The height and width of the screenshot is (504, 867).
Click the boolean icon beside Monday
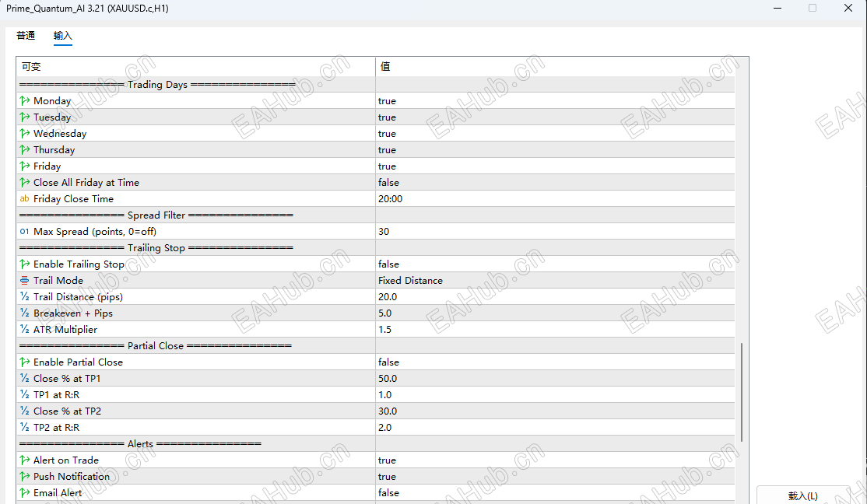(24, 100)
